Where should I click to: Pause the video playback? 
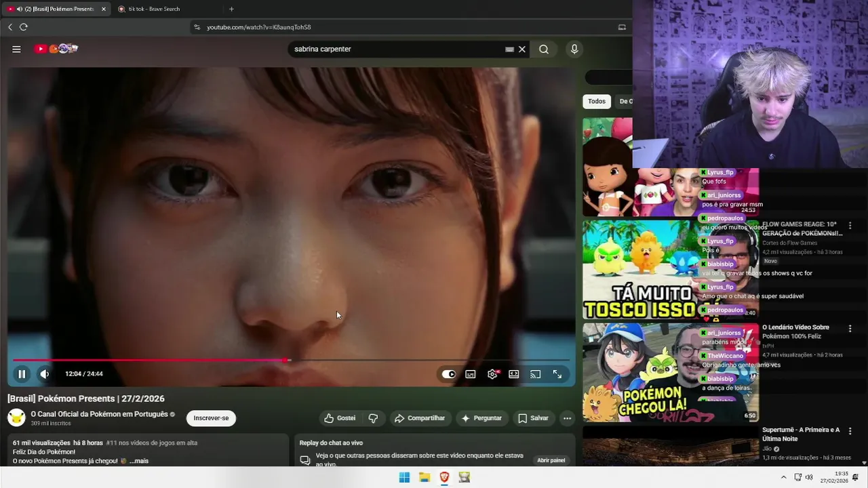coord(22,373)
